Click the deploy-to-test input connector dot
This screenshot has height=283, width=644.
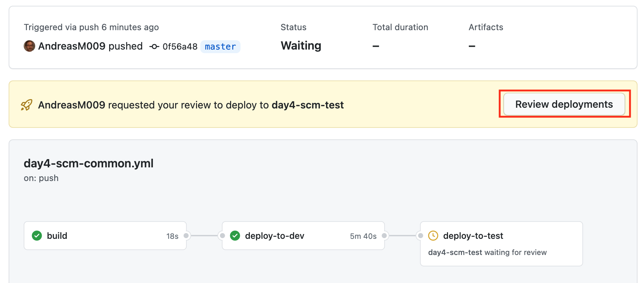[x=420, y=236]
